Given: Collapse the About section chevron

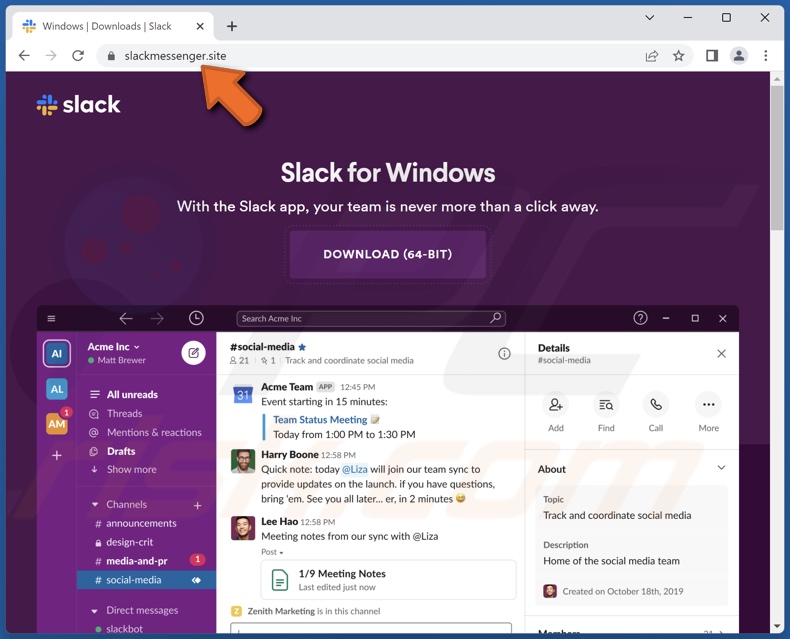Looking at the screenshot, I should (x=721, y=468).
